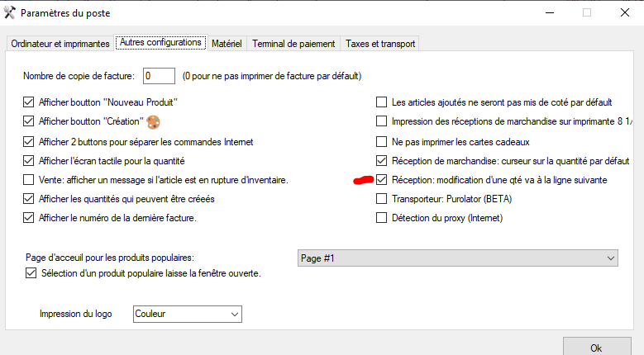
Task: Check Transporteur: Purolator (BETA)
Action: coord(382,199)
